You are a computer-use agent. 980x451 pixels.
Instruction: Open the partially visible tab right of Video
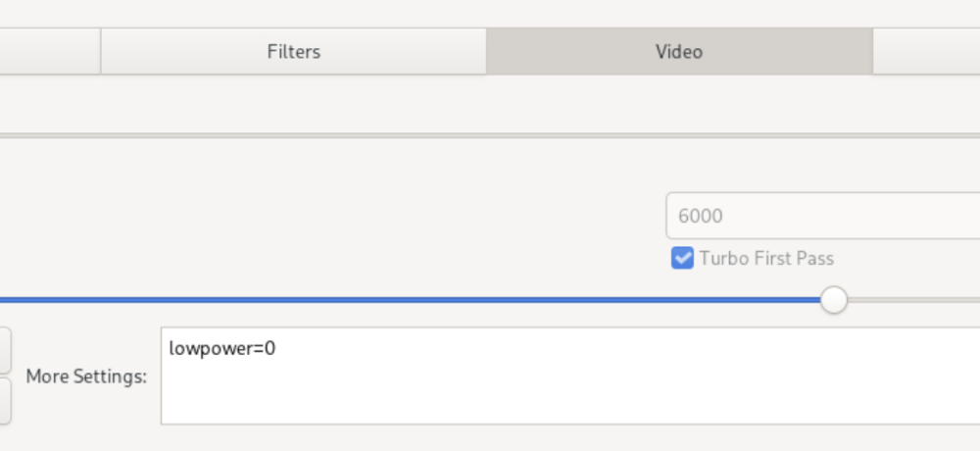click(x=926, y=51)
